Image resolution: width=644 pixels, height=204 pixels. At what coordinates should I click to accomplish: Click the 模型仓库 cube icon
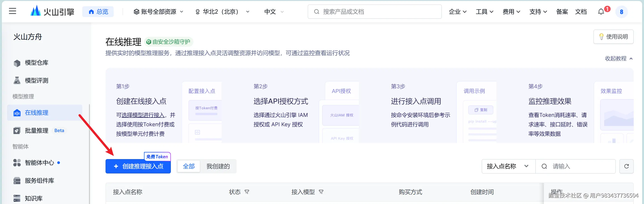click(17, 63)
